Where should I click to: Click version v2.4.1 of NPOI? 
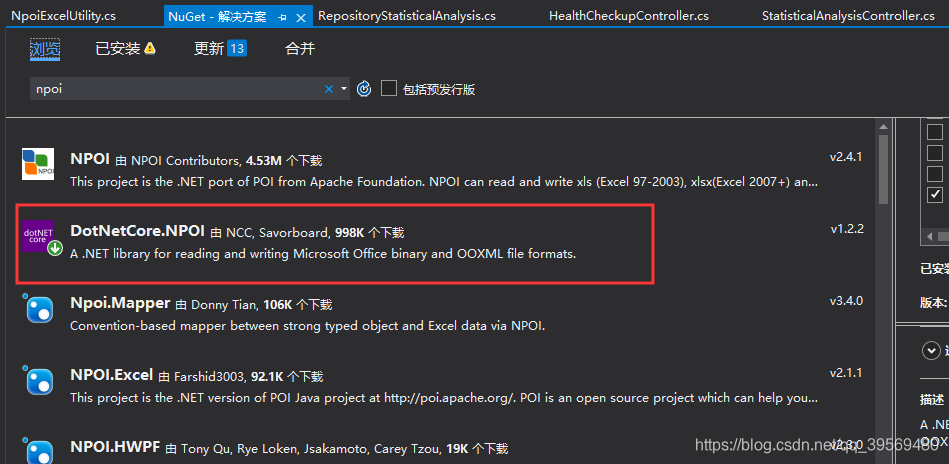point(846,157)
